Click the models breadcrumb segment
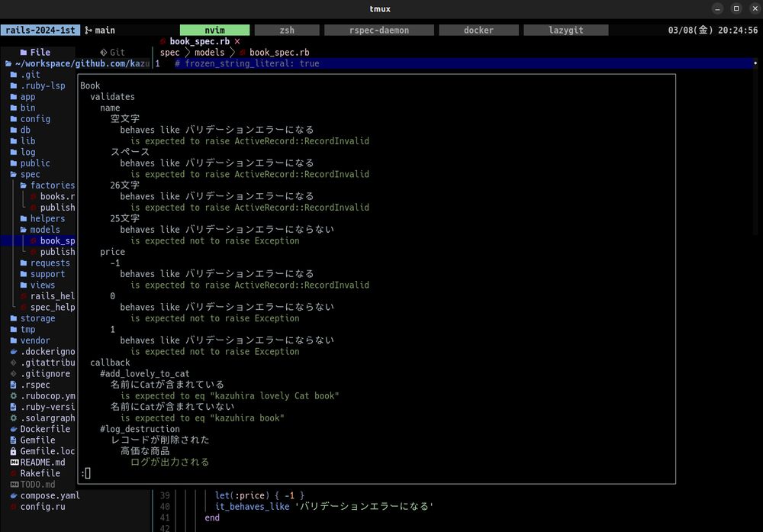763x532 pixels. pyautogui.click(x=209, y=52)
